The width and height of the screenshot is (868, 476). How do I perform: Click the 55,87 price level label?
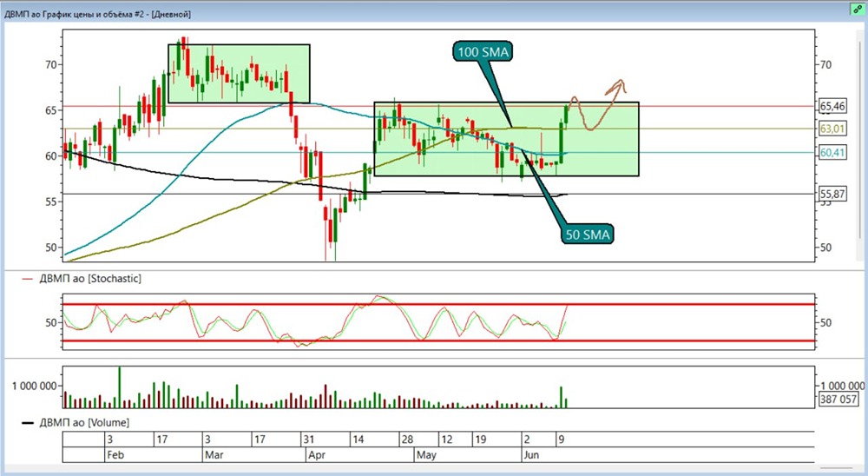pyautogui.click(x=832, y=194)
